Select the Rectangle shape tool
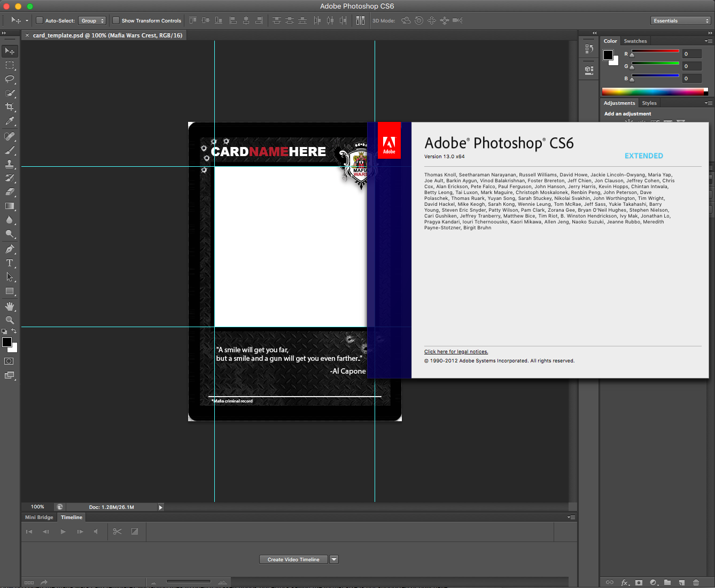715x588 pixels. tap(10, 291)
